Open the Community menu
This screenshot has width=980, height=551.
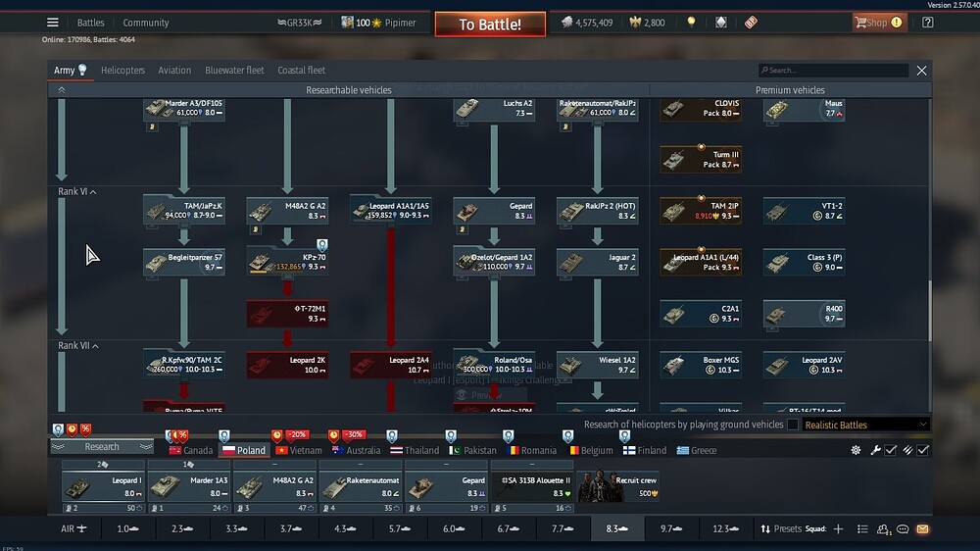tap(146, 23)
